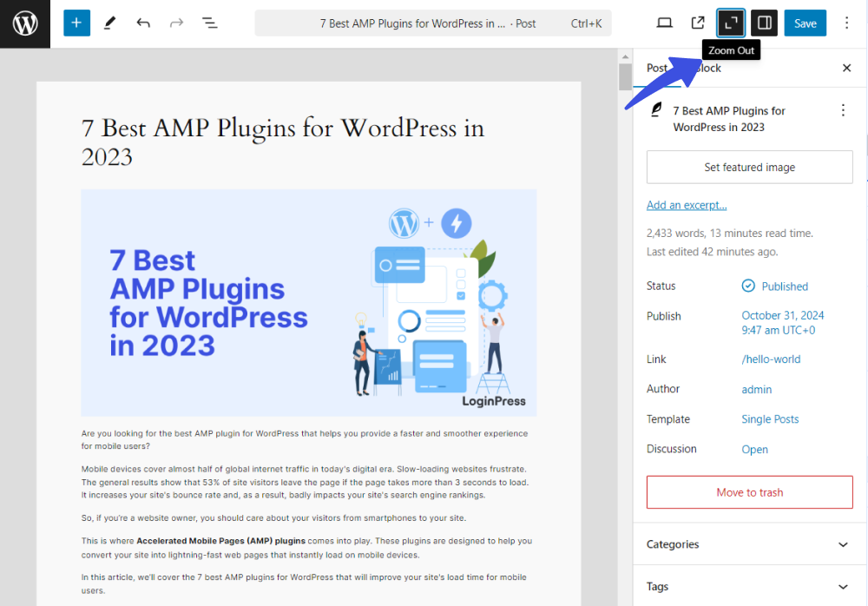Open the block inserter
Viewport: 868px width, 606px height.
pos(76,23)
